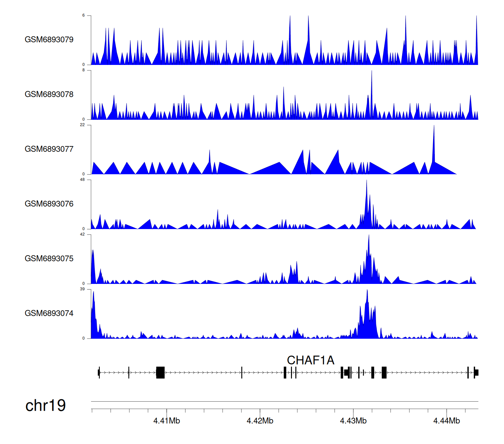Click the 4.43Mb coordinate label

pyautogui.click(x=353, y=421)
